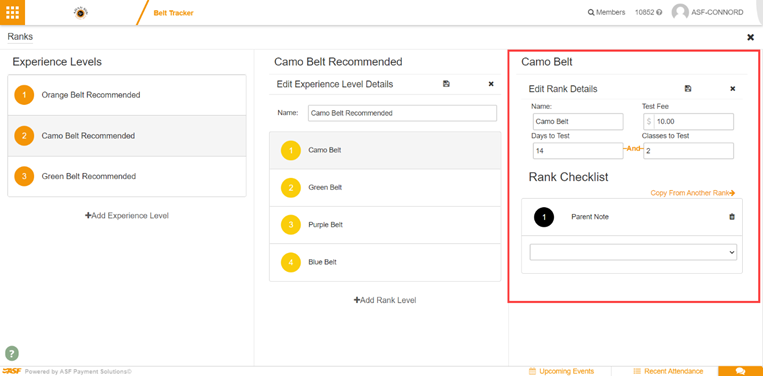Open the green help question icon
The image size is (763, 376).
pos(12,353)
